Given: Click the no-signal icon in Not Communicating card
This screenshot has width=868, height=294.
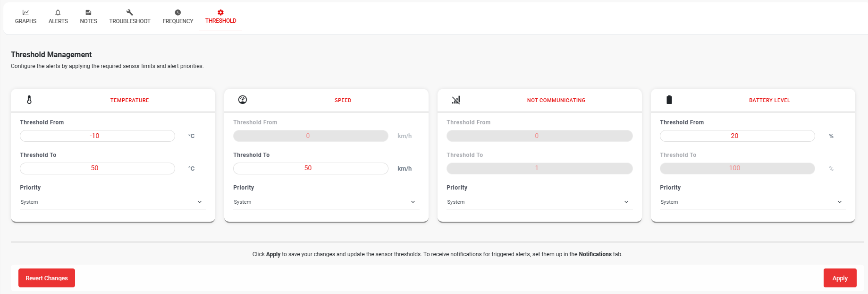Looking at the screenshot, I should coord(456,100).
